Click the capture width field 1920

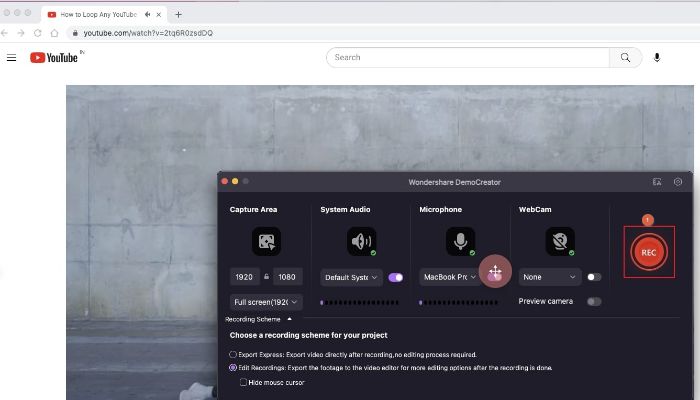(244, 277)
